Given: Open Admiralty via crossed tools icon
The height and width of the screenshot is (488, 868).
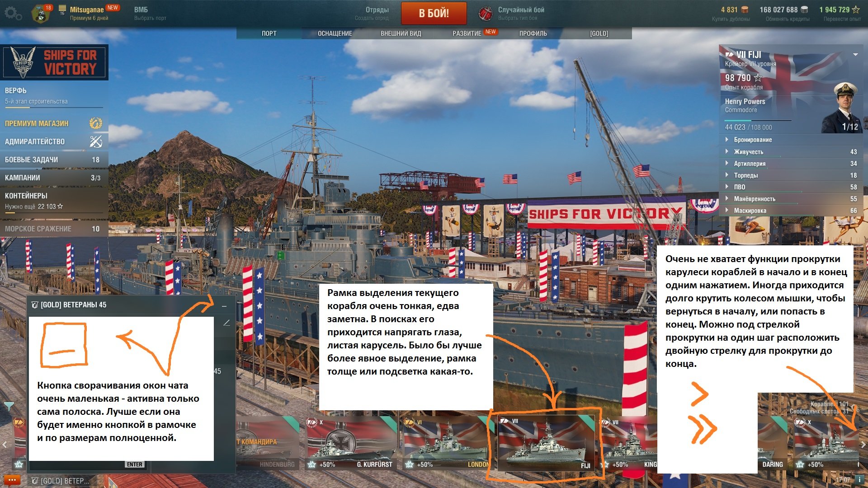Looking at the screenshot, I should coord(95,141).
